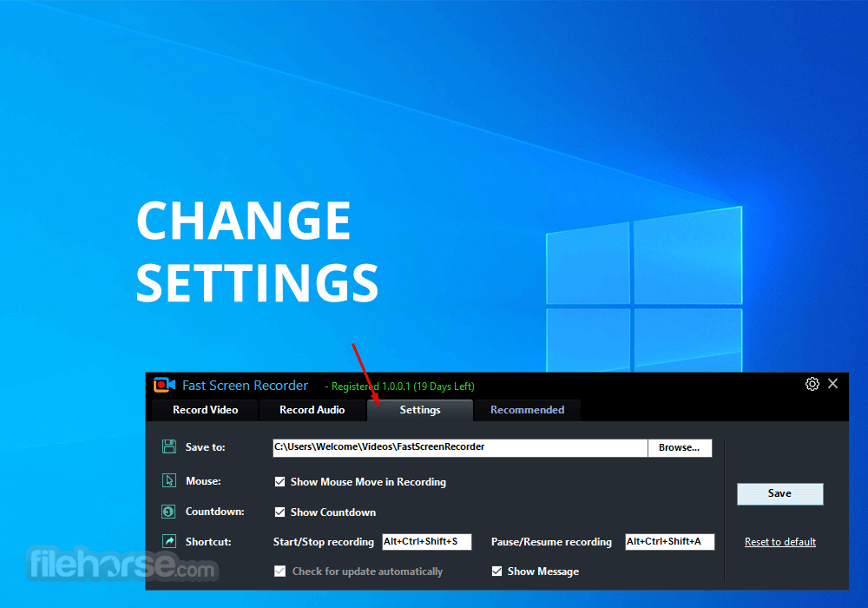Screen dimensions: 868x608
Task: Toggle the Show Countdown checkbox
Action: (x=279, y=512)
